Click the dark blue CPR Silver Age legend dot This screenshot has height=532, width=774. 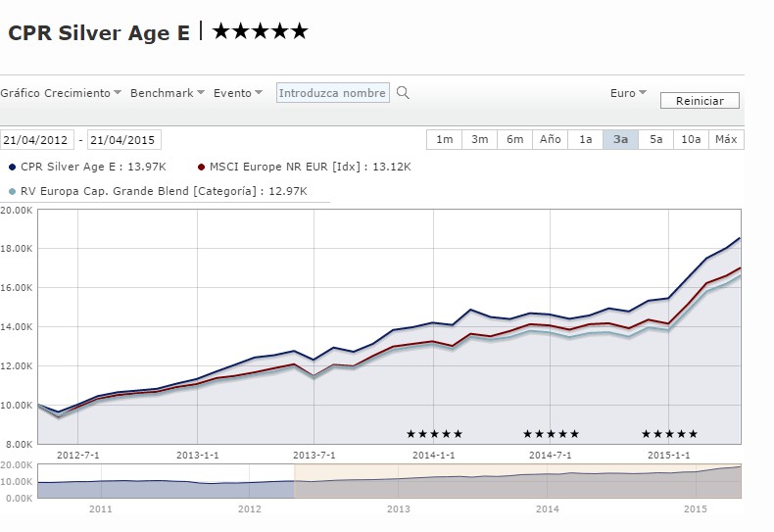pyautogui.click(x=13, y=168)
